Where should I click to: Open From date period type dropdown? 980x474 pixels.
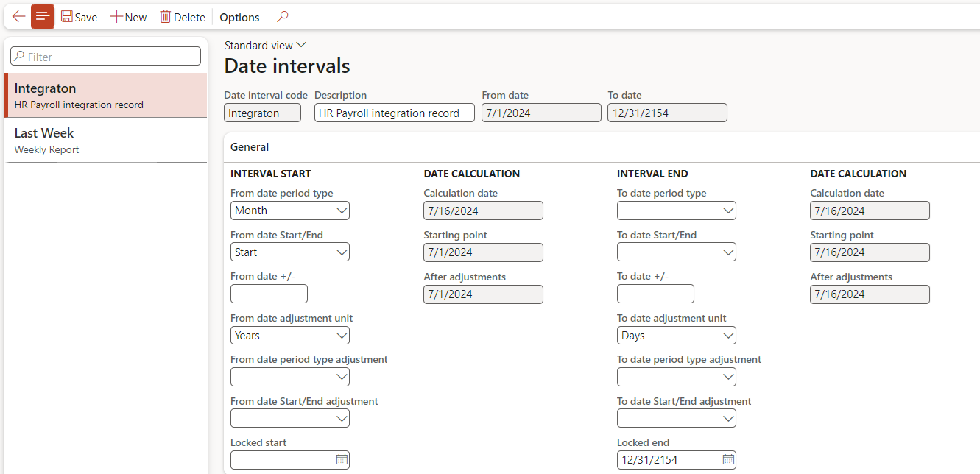point(290,211)
